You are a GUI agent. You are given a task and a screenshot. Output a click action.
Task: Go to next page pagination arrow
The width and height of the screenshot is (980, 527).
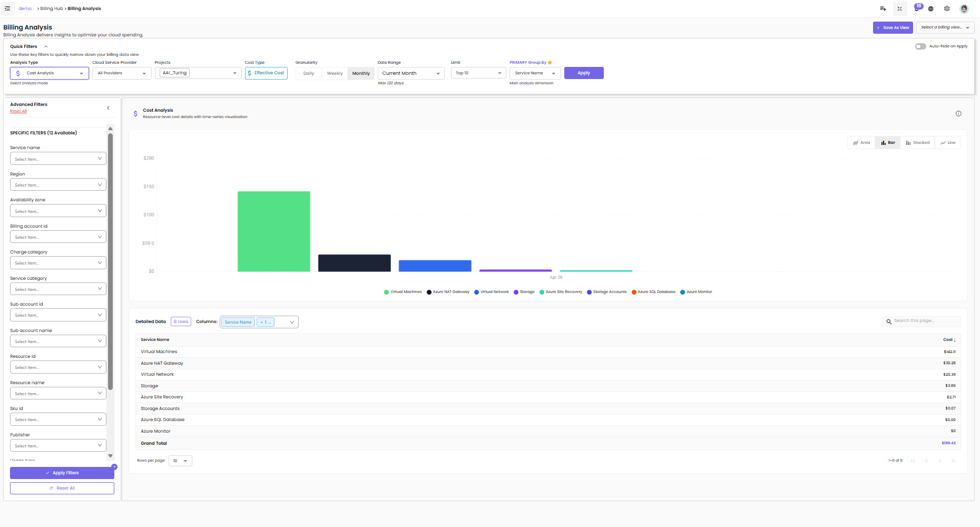point(940,461)
